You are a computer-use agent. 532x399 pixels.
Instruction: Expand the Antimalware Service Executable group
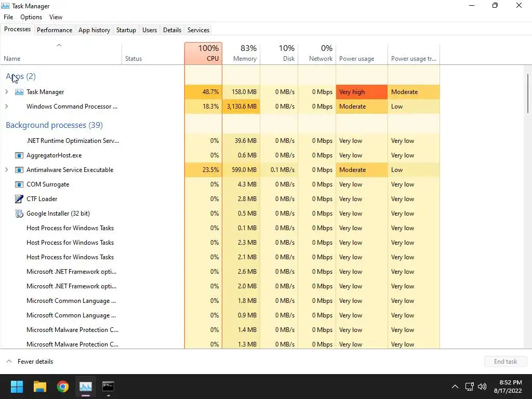[6, 170]
